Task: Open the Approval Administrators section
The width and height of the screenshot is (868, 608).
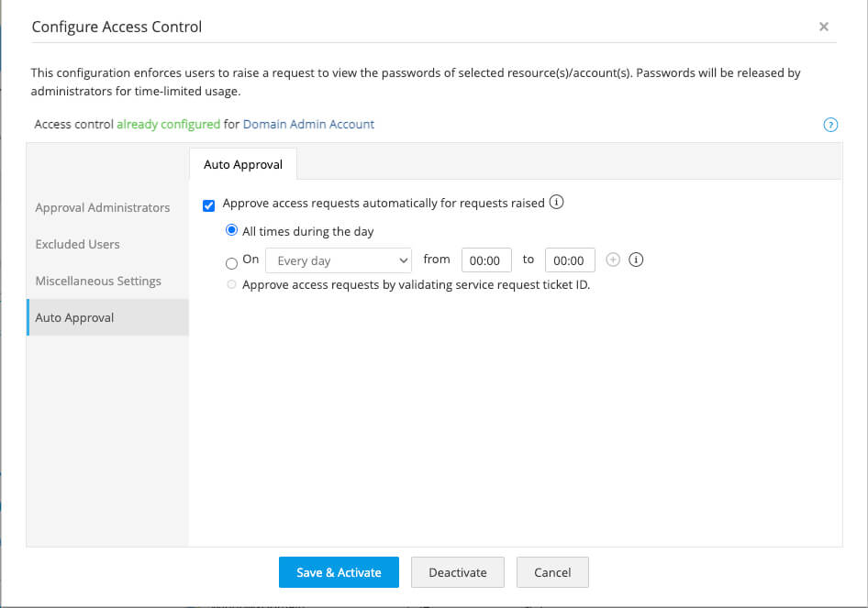Action: [103, 208]
